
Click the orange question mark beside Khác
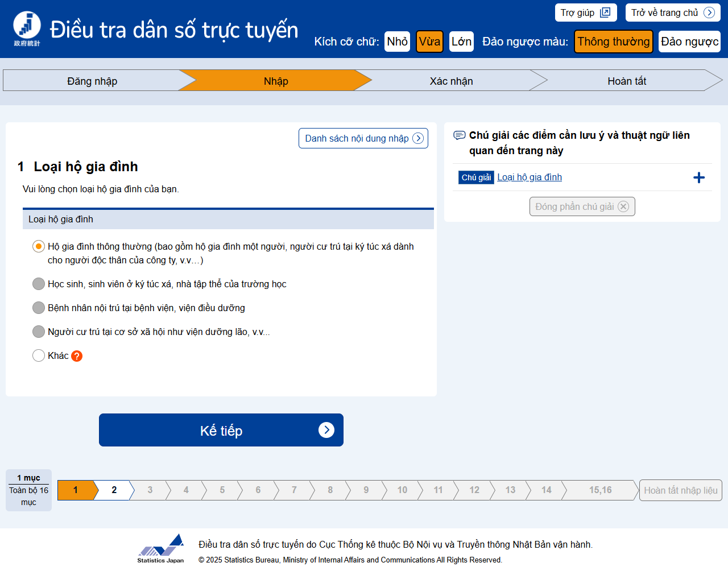tap(77, 356)
